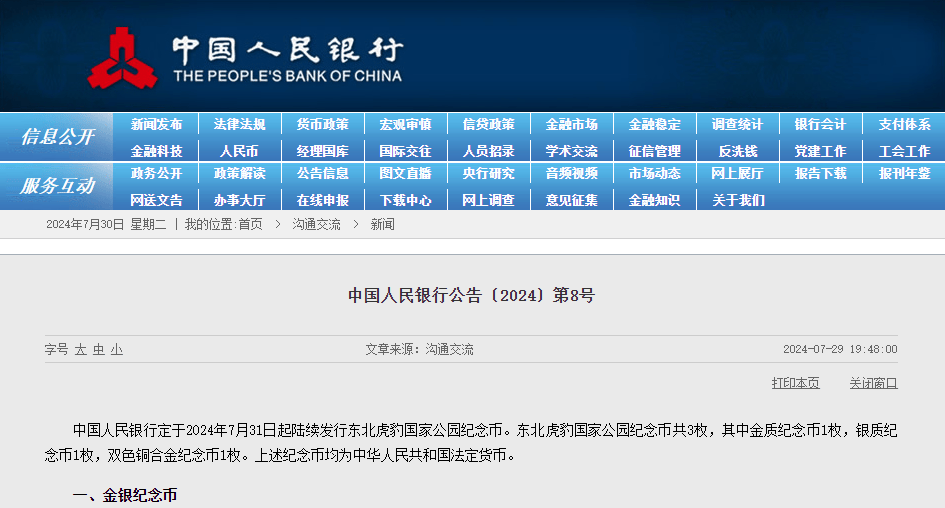The image size is (945, 508).
Task: Go to 金融稳定 section
Action: click(x=655, y=124)
